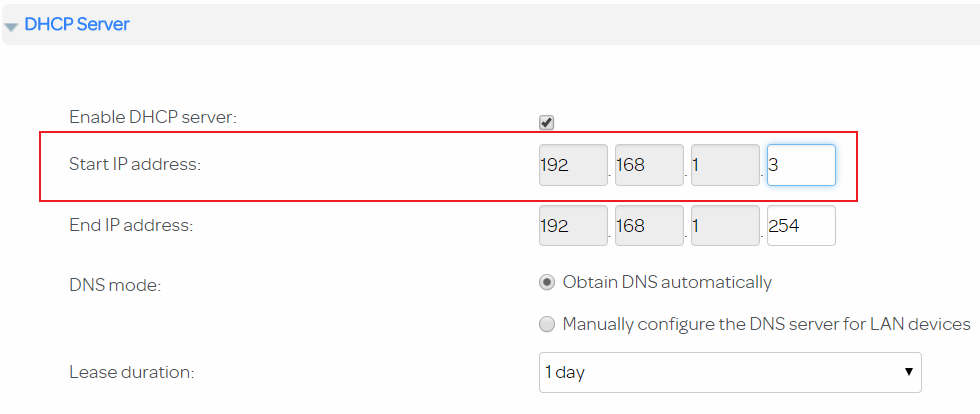Click the DNS mode label
Viewport: 980px width, 414px height.
pos(115,285)
